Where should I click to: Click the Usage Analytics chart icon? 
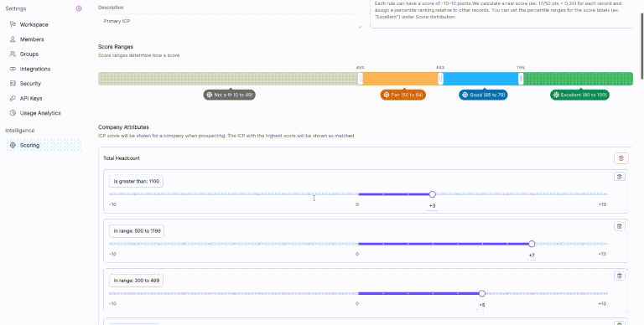[x=13, y=113]
